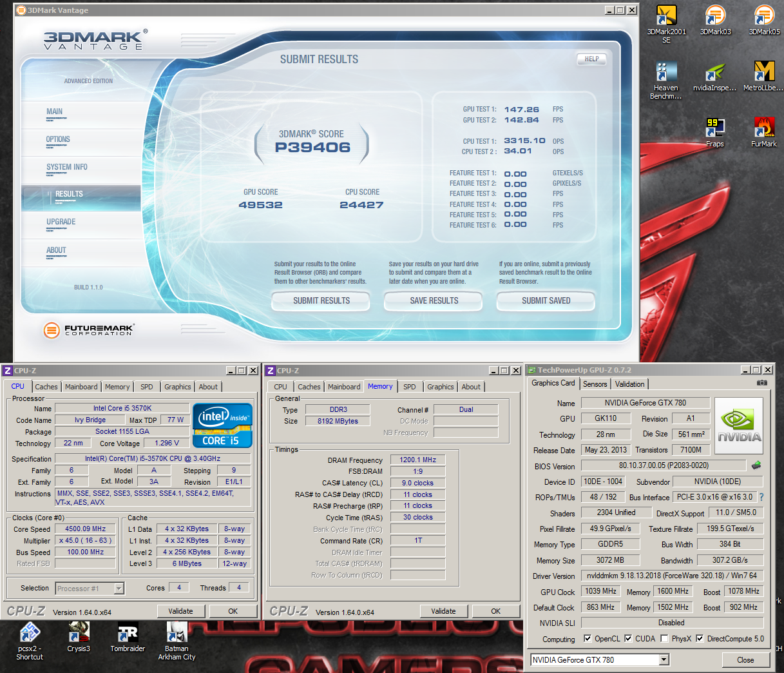Screen dimensions: 784x673
Task: Open SPD tab in right CPU-Z window
Action: 410,387
